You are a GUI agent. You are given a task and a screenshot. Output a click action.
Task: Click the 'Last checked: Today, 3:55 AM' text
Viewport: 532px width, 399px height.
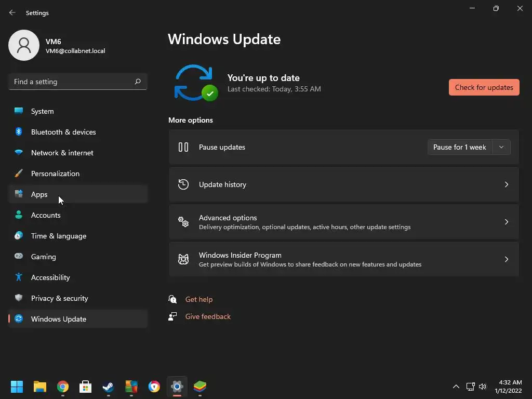[274, 89]
